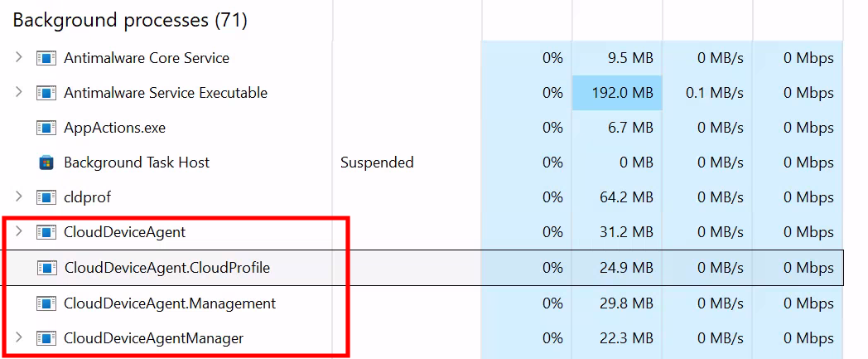Click the Antimalware Core Service process icon

coord(46,58)
